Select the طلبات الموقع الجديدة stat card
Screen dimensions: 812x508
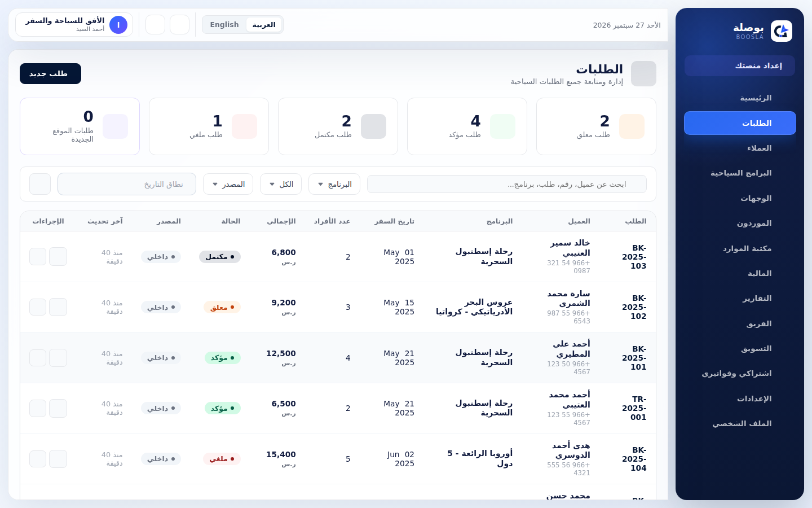tap(80, 126)
